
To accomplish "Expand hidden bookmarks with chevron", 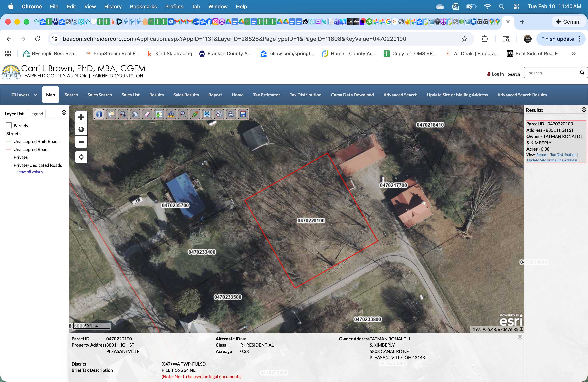I will (x=573, y=54).
